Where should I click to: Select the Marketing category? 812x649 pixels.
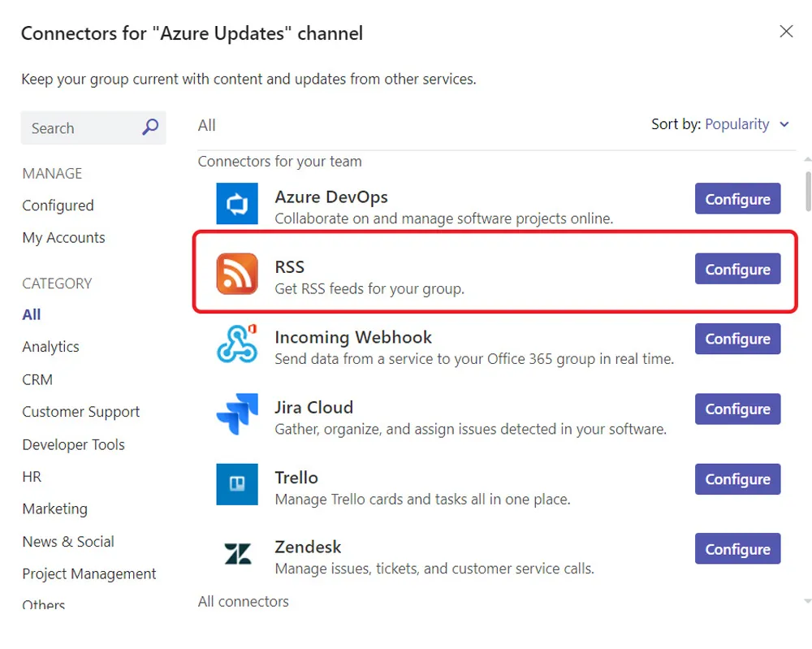point(55,509)
